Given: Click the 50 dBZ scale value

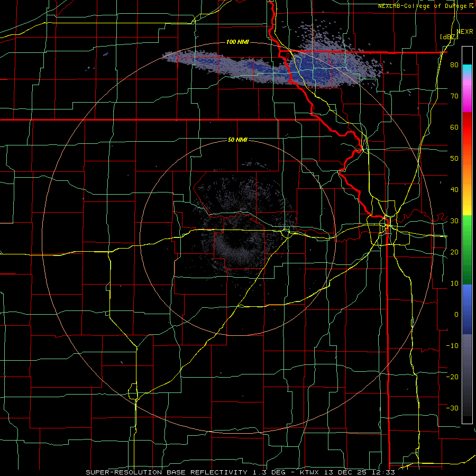Looking at the screenshot, I should (454, 159).
